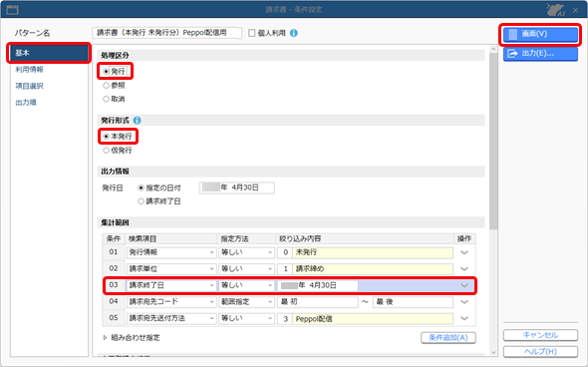Viewport: 588px width, 367px height.
Task: Open the operation chevron for condition 02
Action: [464, 269]
